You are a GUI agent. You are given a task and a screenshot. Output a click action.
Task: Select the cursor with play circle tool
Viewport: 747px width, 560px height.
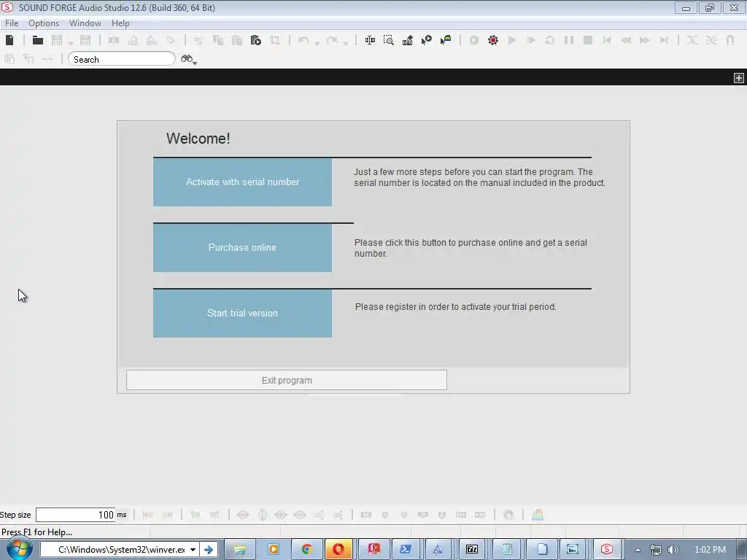tap(426, 40)
